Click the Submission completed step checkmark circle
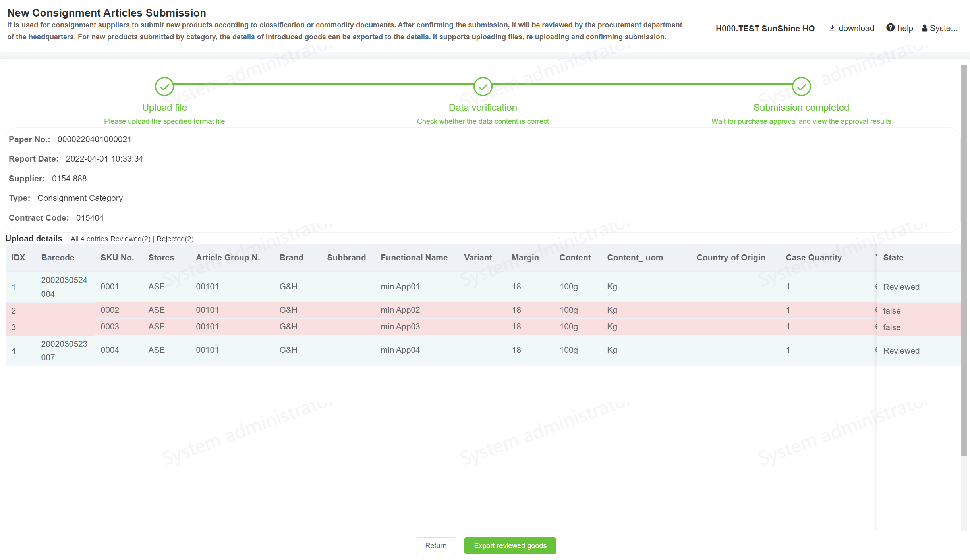970x560 pixels. 801,87
